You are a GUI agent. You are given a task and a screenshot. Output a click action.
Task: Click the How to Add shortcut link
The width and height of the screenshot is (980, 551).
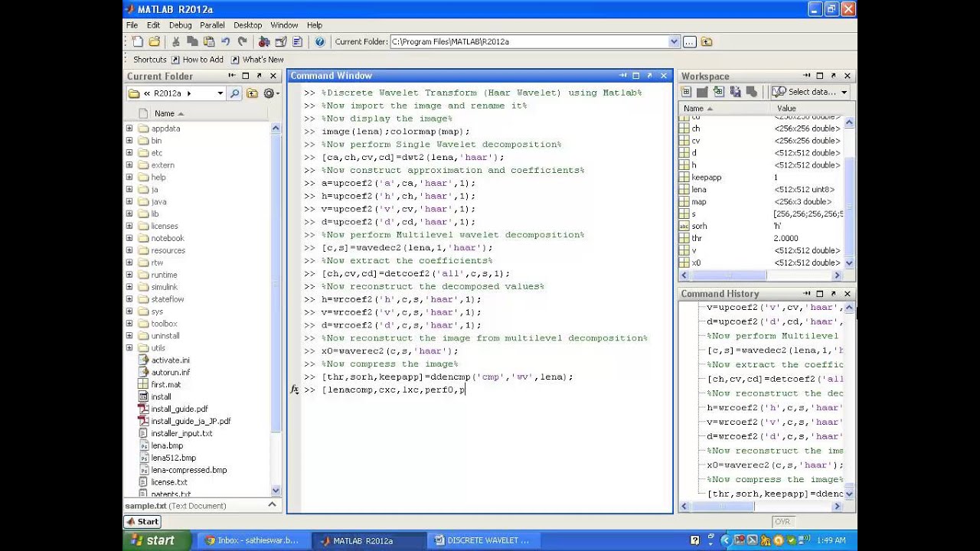(198, 60)
